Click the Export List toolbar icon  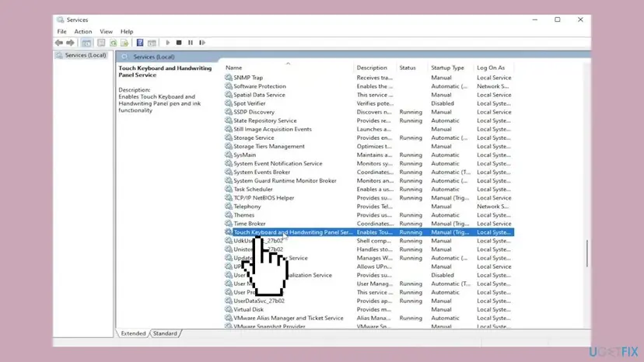click(x=124, y=43)
